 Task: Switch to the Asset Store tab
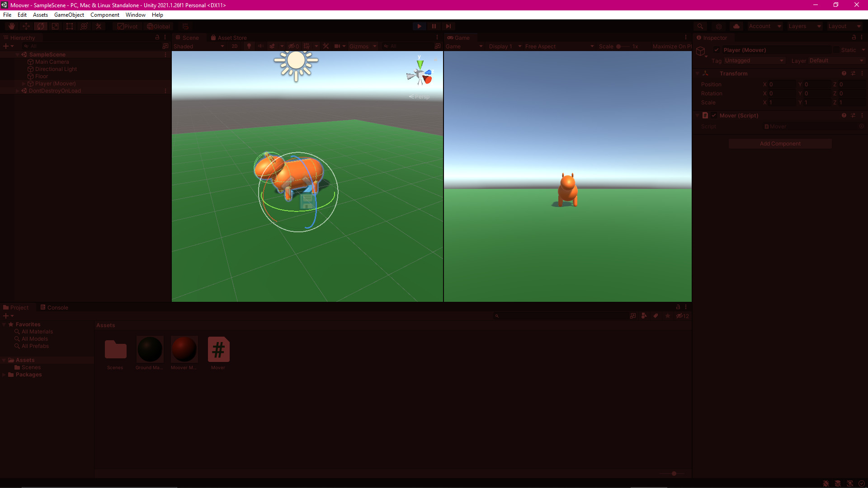pos(229,38)
